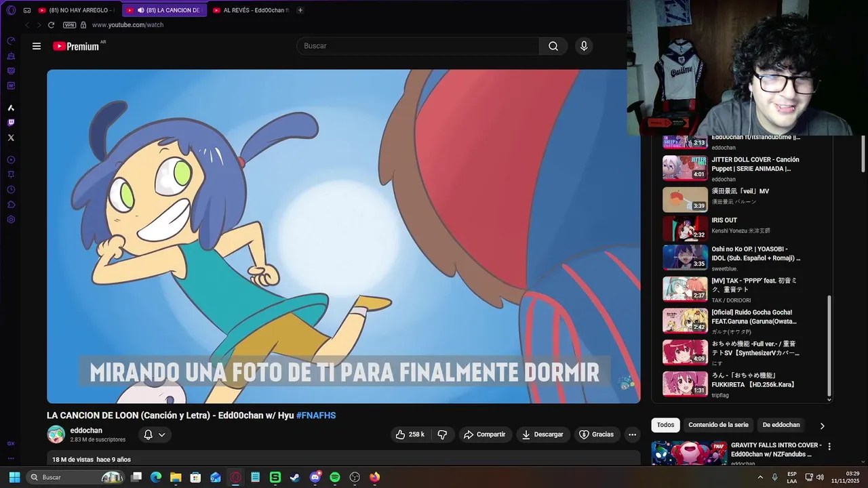Select the LA CANCION DE tab
This screenshot has height=488, width=868.
163,10
